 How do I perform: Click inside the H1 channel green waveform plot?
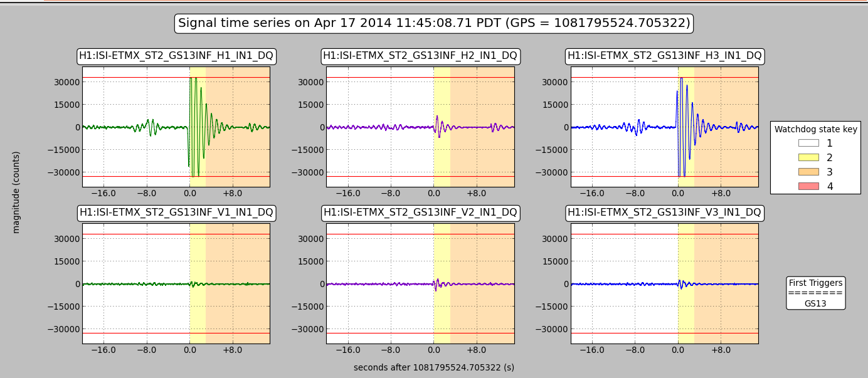click(176, 127)
